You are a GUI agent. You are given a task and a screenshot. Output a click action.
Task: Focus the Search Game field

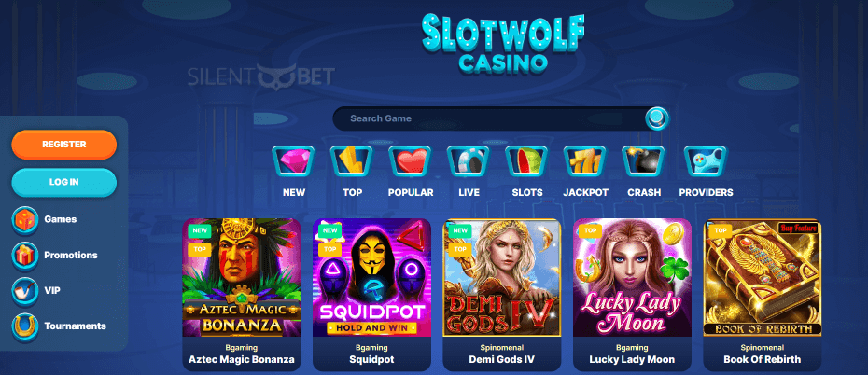coord(489,118)
